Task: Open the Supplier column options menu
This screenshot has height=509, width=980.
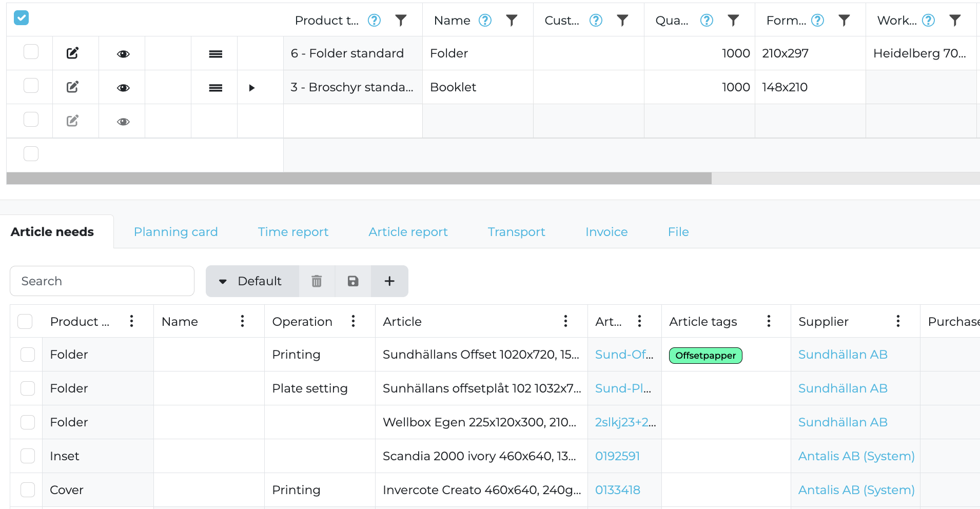Action: pos(898,321)
